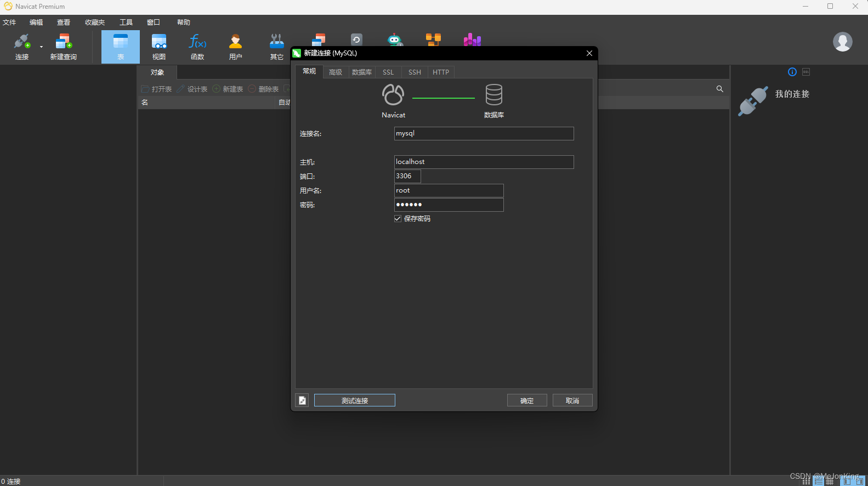Image resolution: width=868 pixels, height=486 pixels.
Task: Click the automation robot toolbar icon
Action: [x=394, y=39]
